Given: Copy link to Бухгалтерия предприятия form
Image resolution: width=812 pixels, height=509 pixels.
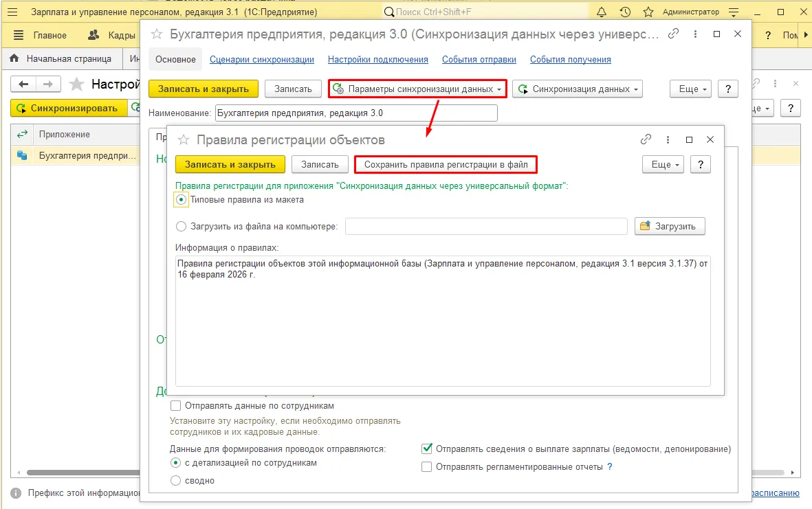Looking at the screenshot, I should point(673,34).
